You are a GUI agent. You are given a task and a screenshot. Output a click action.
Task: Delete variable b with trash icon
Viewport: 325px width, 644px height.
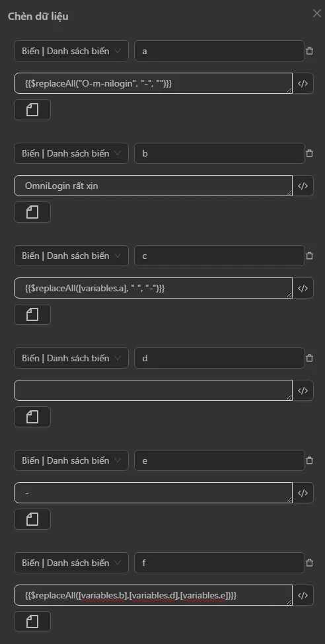tap(309, 153)
